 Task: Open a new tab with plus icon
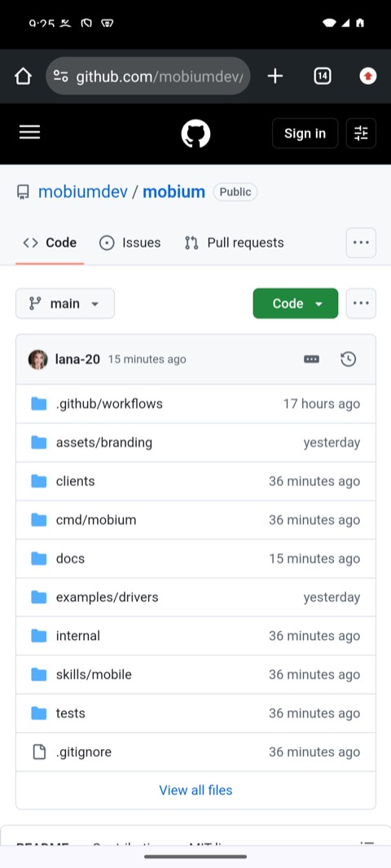point(275,77)
